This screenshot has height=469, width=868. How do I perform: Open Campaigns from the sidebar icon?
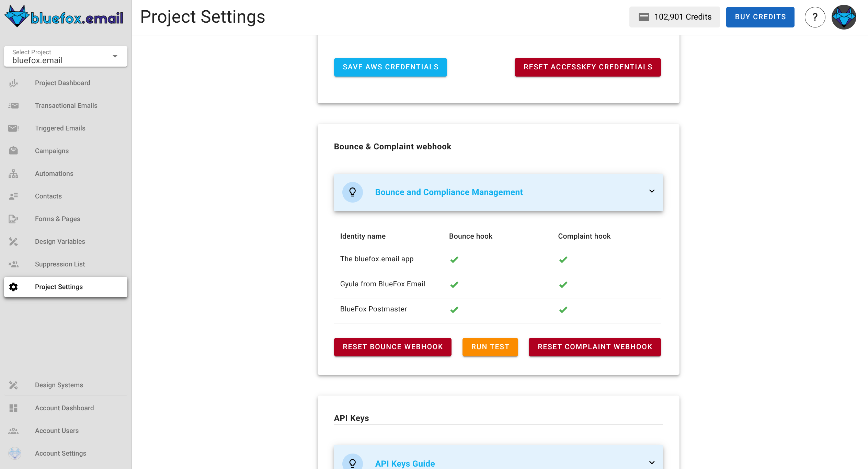13,151
